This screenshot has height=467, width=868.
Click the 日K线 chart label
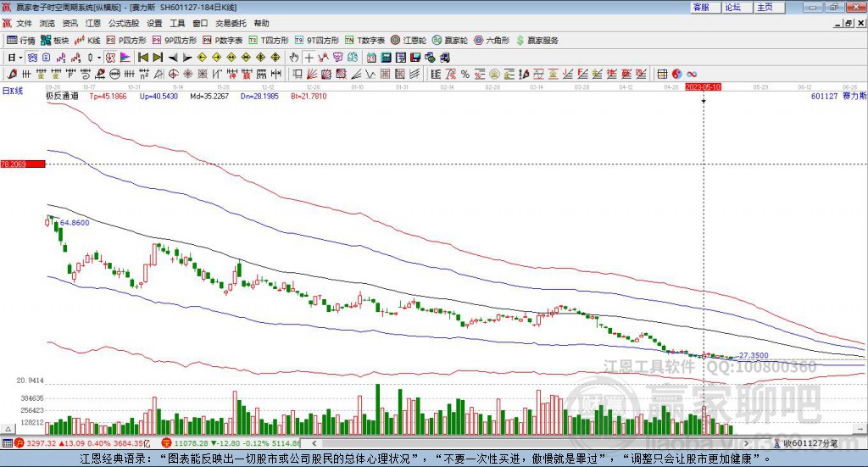click(x=13, y=92)
